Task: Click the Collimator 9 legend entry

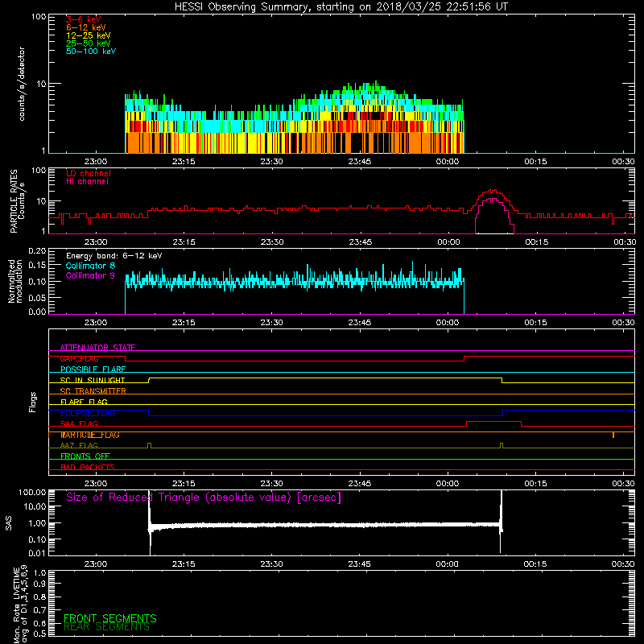Action: click(x=90, y=275)
